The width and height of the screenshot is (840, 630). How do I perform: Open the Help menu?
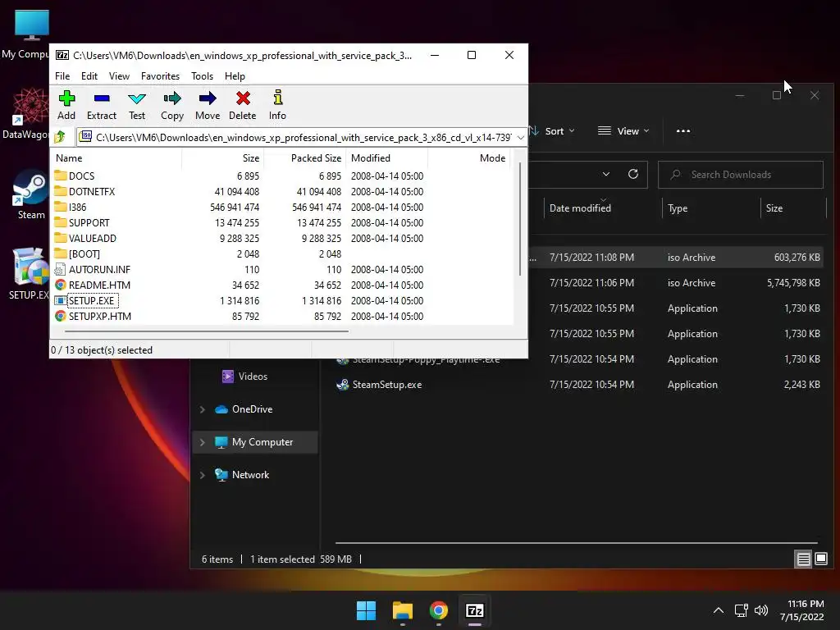(235, 76)
